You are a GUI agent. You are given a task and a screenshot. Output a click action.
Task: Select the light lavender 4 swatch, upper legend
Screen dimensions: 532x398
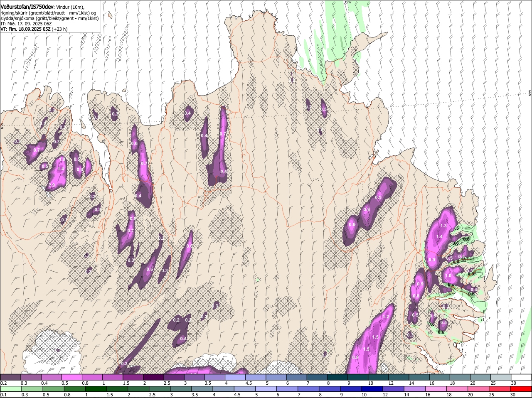click(x=235, y=377)
